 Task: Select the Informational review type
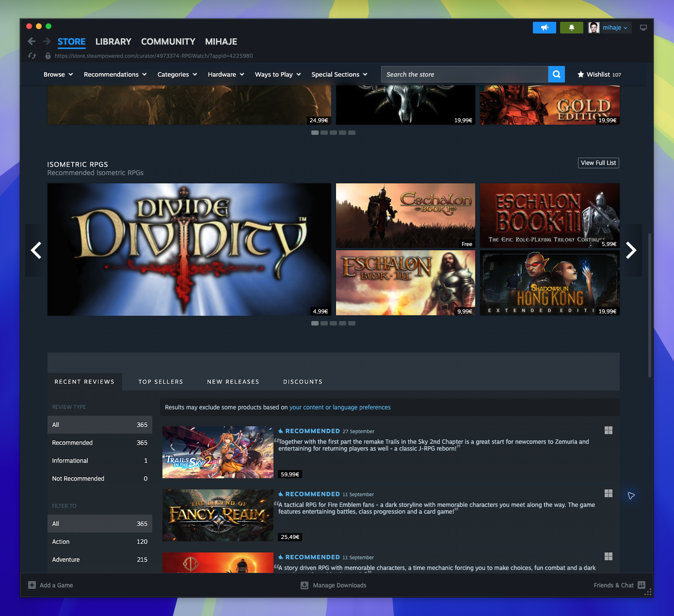coord(100,460)
